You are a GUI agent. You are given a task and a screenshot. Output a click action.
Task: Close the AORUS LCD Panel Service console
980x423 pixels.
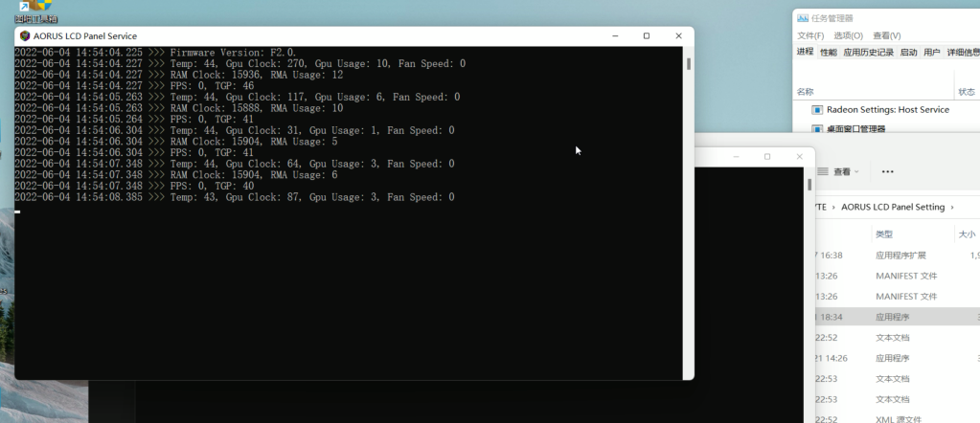click(x=678, y=35)
